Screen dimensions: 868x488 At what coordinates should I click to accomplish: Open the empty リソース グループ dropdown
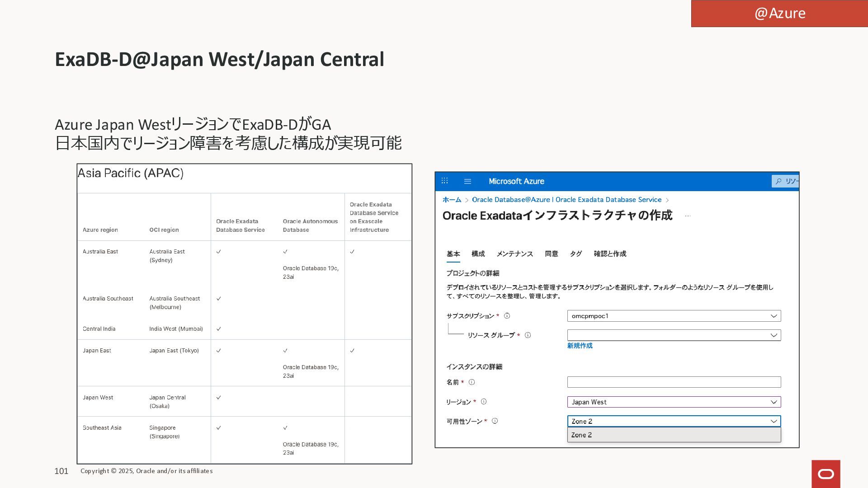pyautogui.click(x=674, y=335)
